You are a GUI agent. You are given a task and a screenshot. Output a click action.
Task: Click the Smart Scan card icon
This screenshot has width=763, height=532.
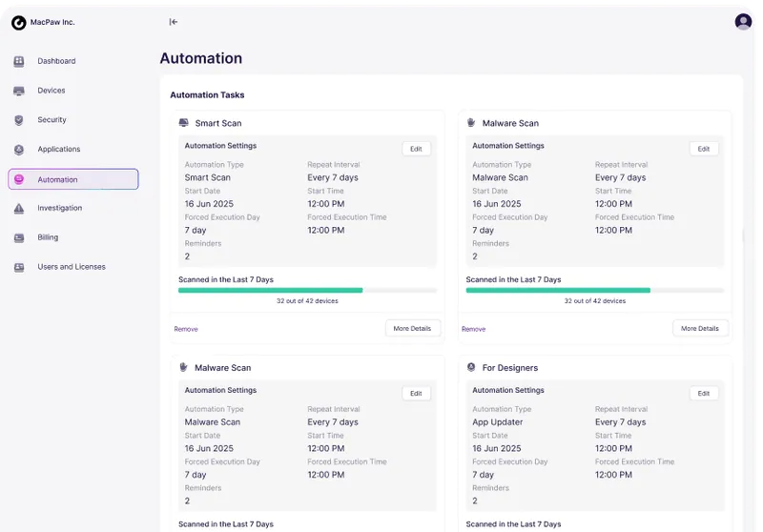click(x=183, y=123)
